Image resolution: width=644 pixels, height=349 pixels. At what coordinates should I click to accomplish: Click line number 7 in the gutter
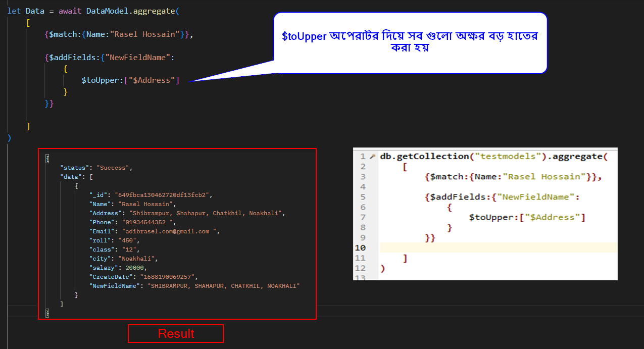(x=363, y=217)
